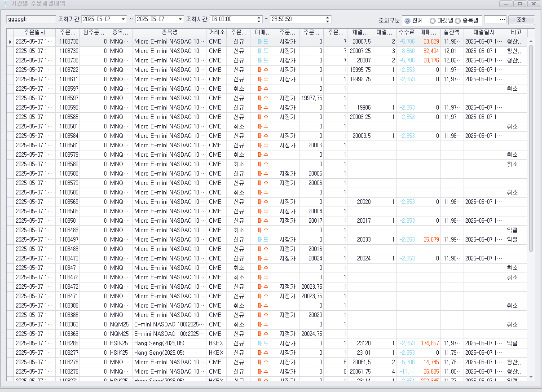Click the limit price 20024,75 cell
This screenshot has width=542, height=392.
coord(311,334)
